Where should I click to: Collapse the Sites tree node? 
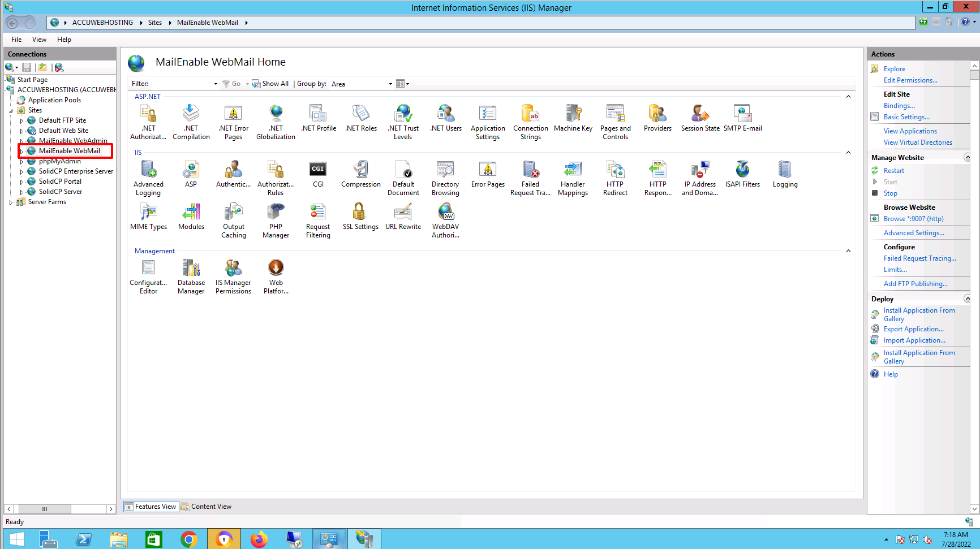11,110
